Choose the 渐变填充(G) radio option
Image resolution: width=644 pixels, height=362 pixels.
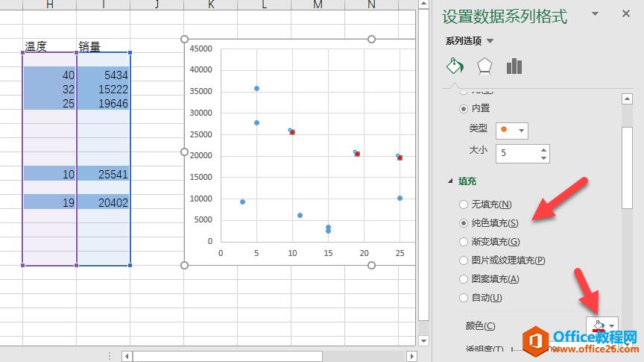[x=464, y=242]
